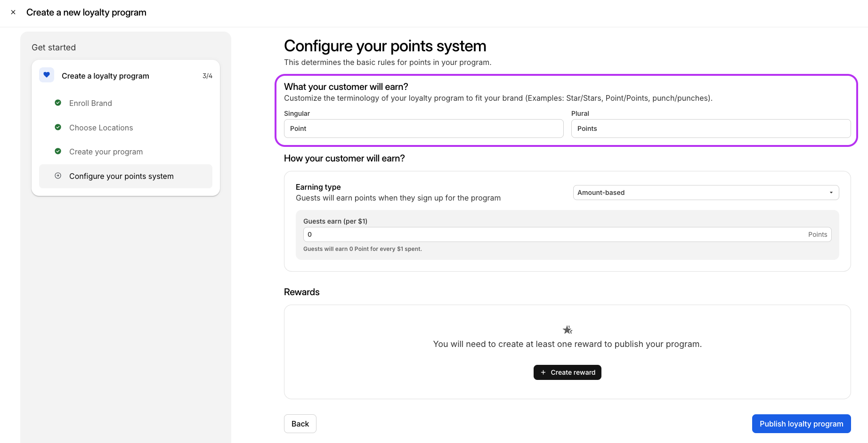
Task: Click circle icon beside Configure your points system
Action: [x=58, y=176]
